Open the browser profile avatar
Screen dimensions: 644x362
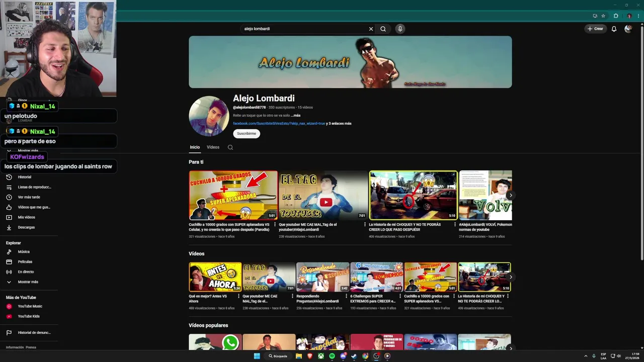click(629, 16)
